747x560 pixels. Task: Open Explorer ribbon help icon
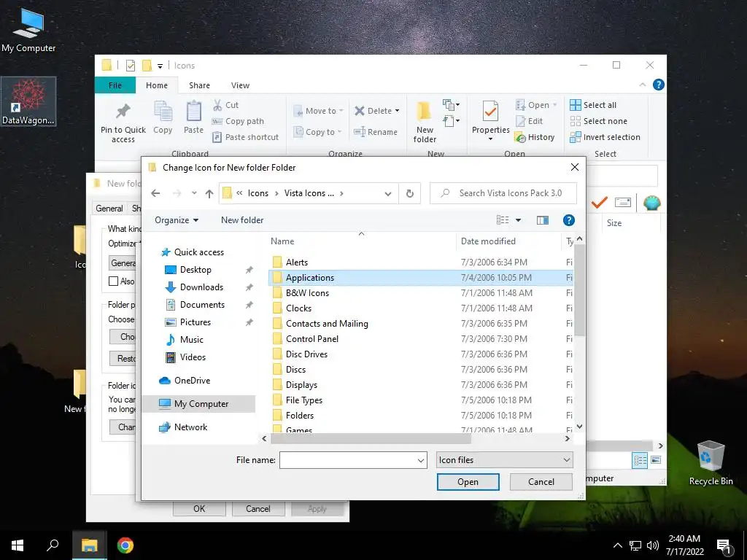click(x=659, y=85)
